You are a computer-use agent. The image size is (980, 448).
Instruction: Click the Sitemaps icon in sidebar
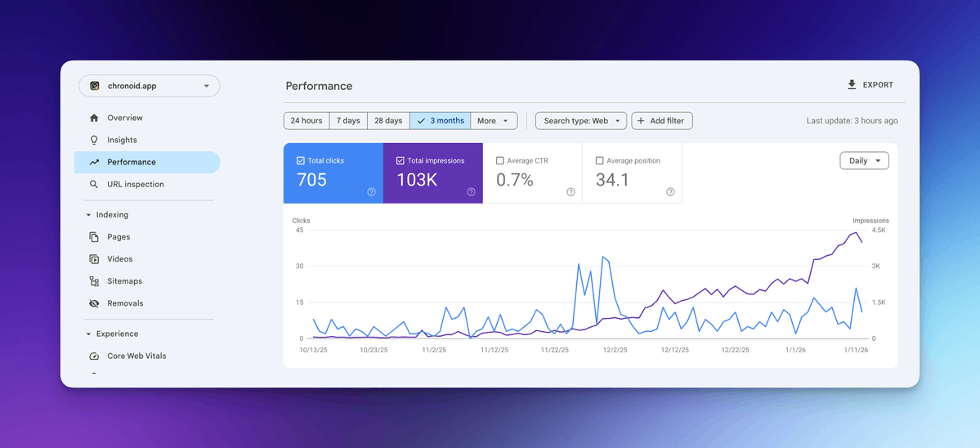[x=94, y=281]
